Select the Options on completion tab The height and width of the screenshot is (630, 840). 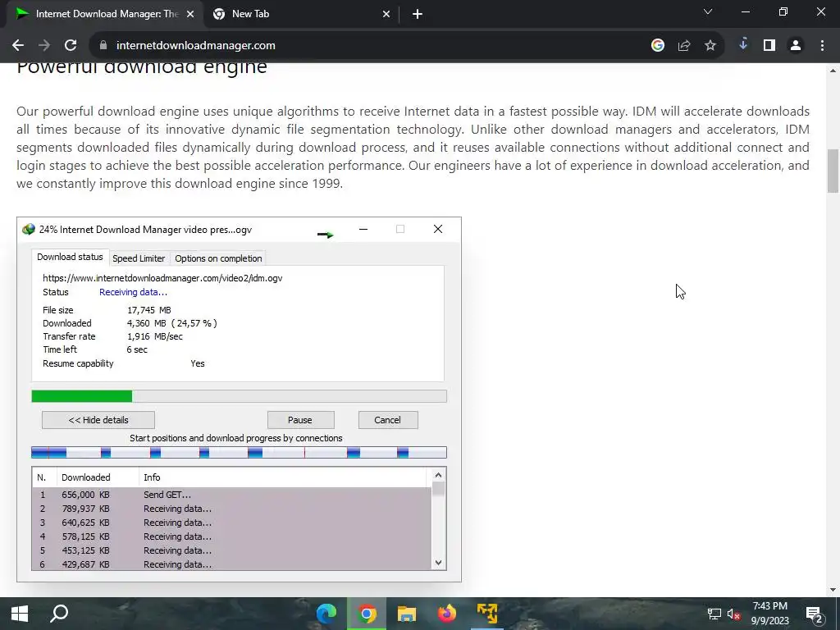pos(218,258)
